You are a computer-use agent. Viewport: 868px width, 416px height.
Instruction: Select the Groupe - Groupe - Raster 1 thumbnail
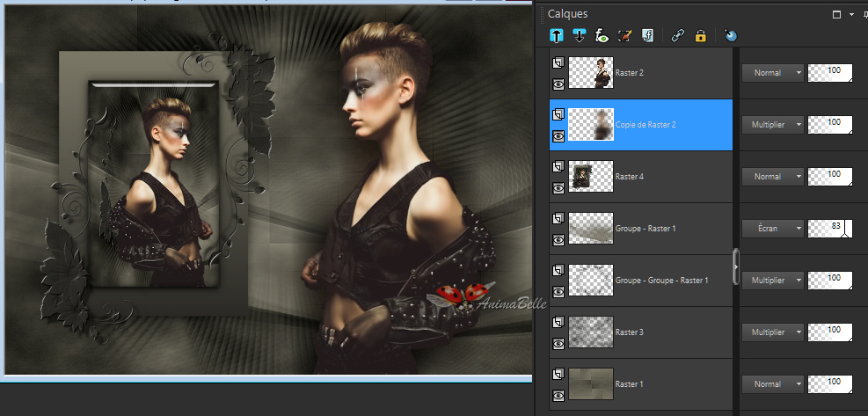(x=591, y=281)
